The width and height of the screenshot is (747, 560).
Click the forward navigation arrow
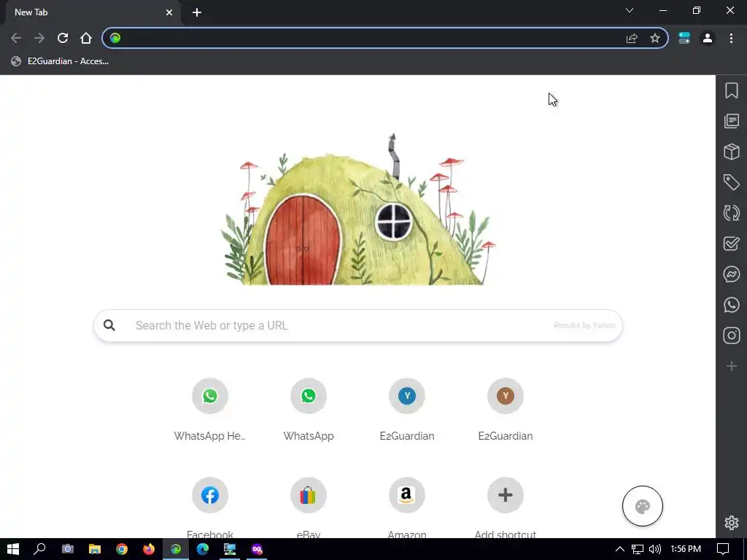(x=39, y=38)
